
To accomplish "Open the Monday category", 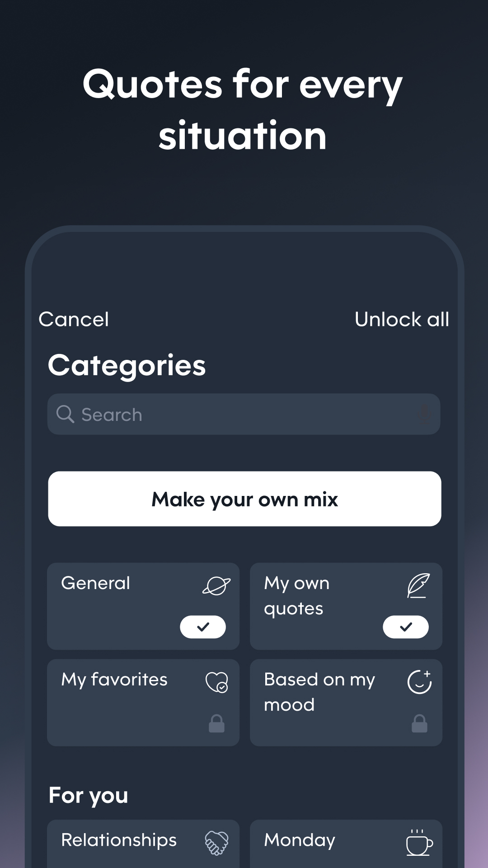I will click(300, 840).
